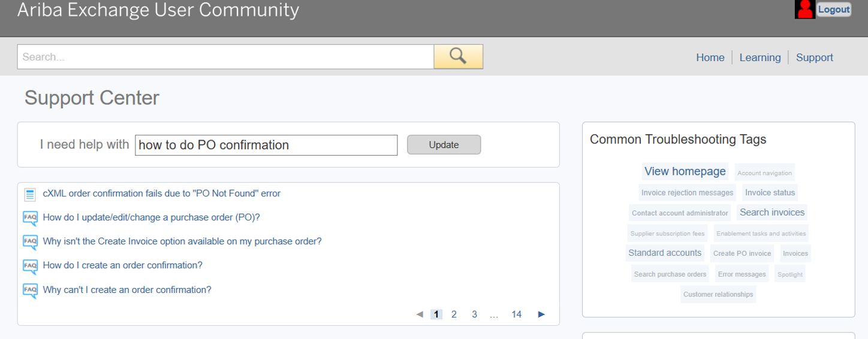Go to results page 3
The width and height of the screenshot is (868, 339).
(x=474, y=314)
